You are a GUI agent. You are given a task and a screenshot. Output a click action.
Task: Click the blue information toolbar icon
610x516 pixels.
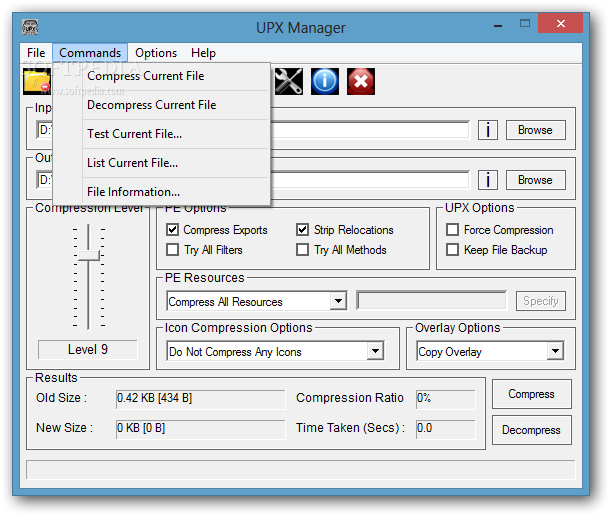[325, 81]
